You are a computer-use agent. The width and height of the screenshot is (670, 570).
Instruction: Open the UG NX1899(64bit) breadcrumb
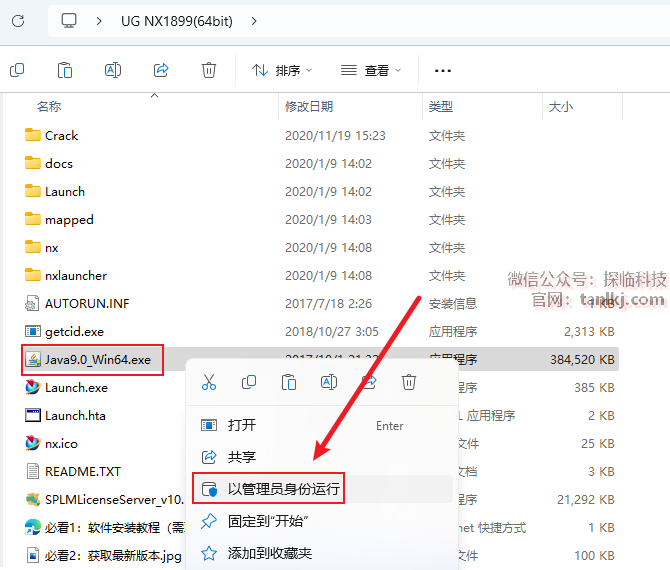click(x=177, y=21)
